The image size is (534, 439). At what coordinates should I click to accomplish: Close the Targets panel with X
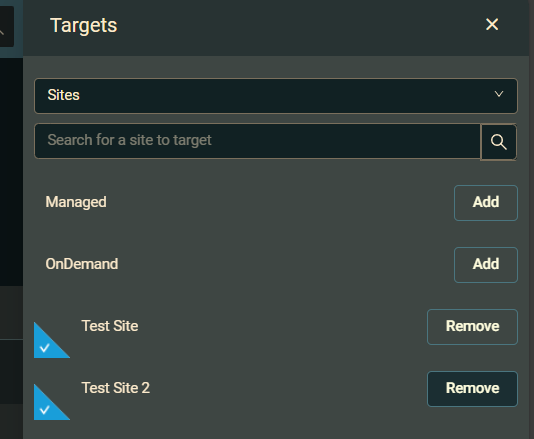click(x=492, y=25)
